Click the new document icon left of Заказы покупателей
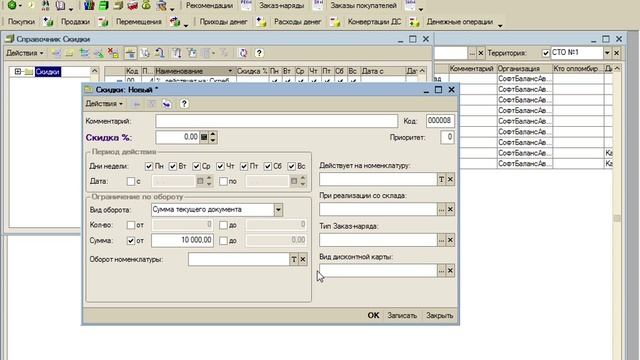Viewport: 640px width, 360px height. tap(318, 5)
